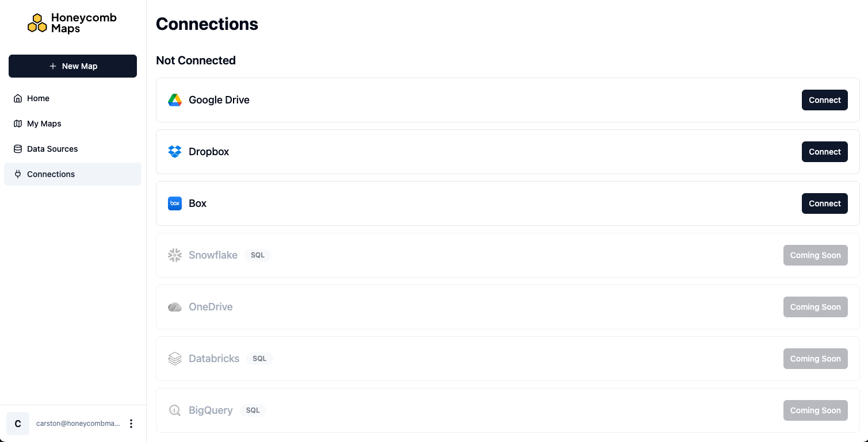Click the Home icon in the sidebar
868x442 pixels.
pos(17,98)
